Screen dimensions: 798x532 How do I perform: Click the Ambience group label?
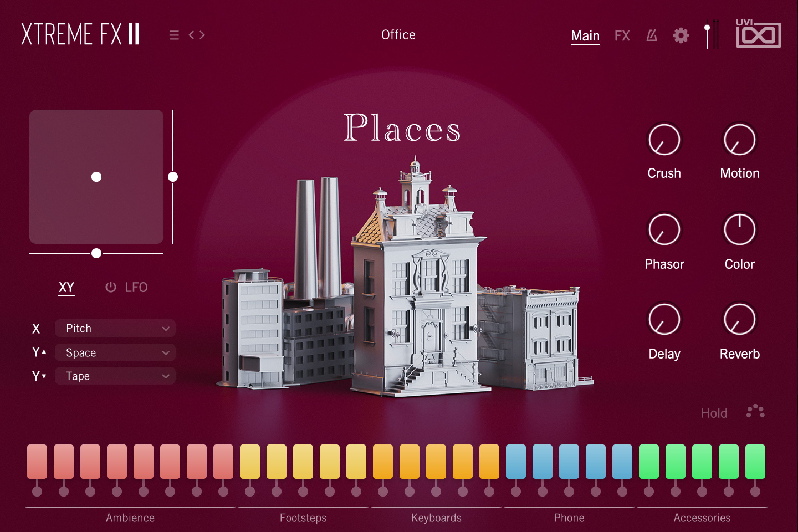[130, 518]
